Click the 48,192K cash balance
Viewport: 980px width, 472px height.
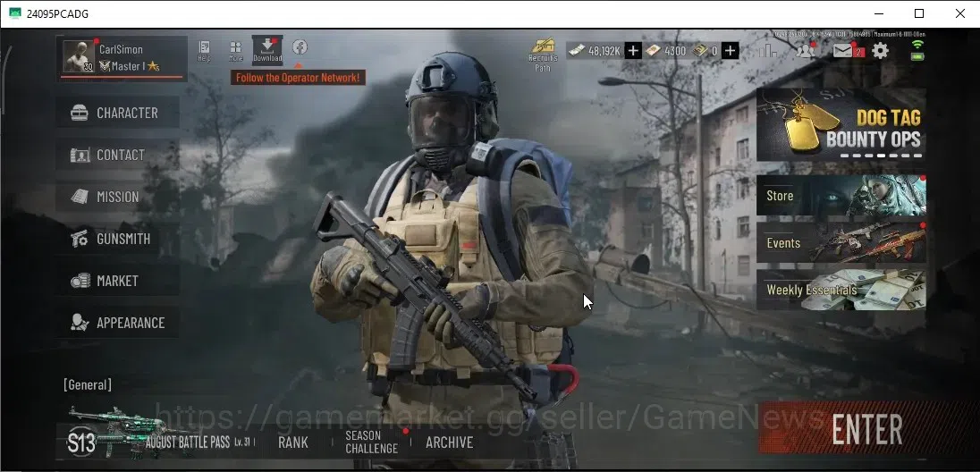coord(595,51)
